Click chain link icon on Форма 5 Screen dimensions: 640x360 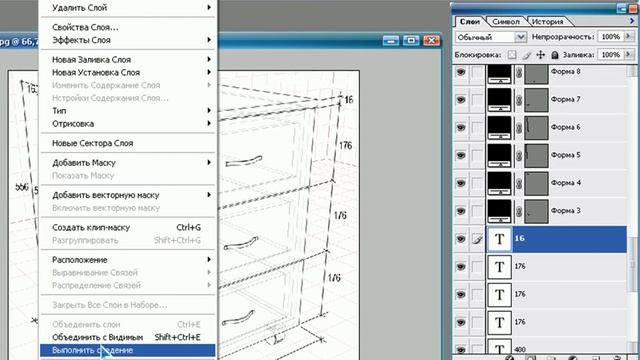[x=519, y=156]
